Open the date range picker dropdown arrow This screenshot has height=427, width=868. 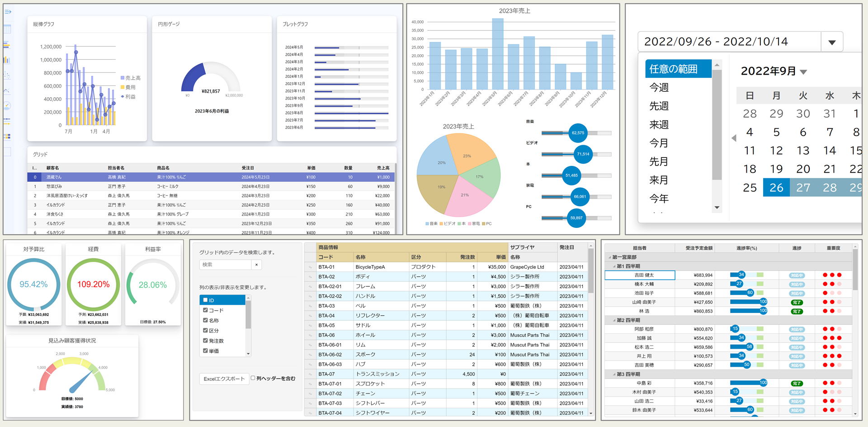click(832, 42)
